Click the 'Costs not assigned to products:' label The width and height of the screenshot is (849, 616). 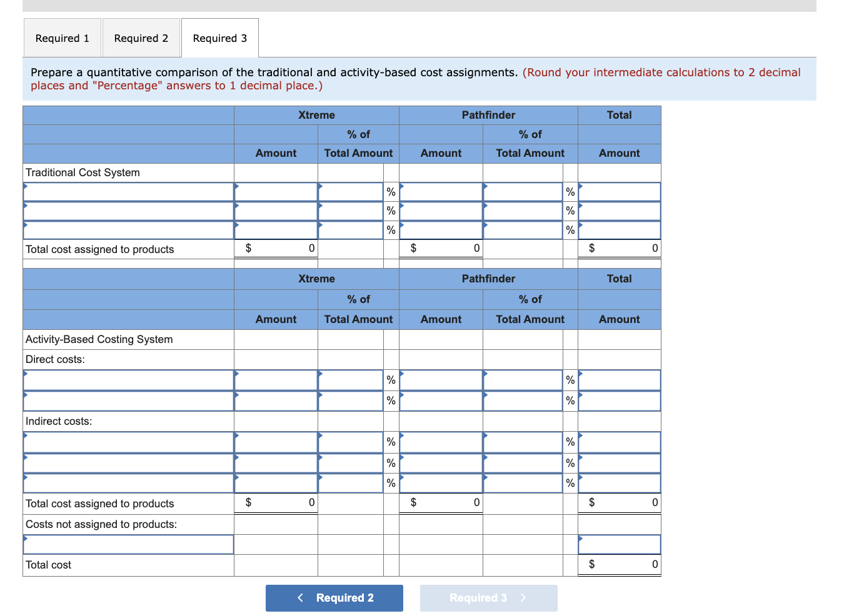(x=101, y=524)
